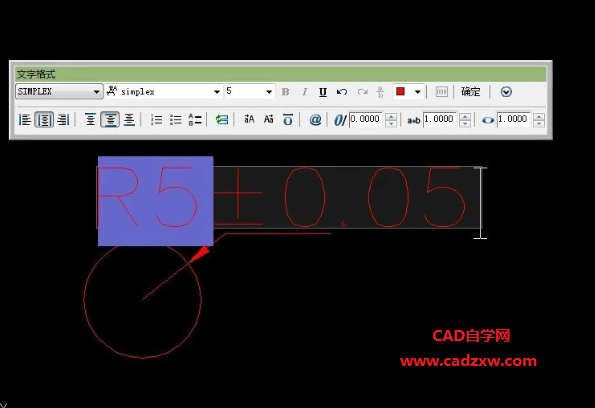
Task: Align paragraph text right
Action: 63,120
